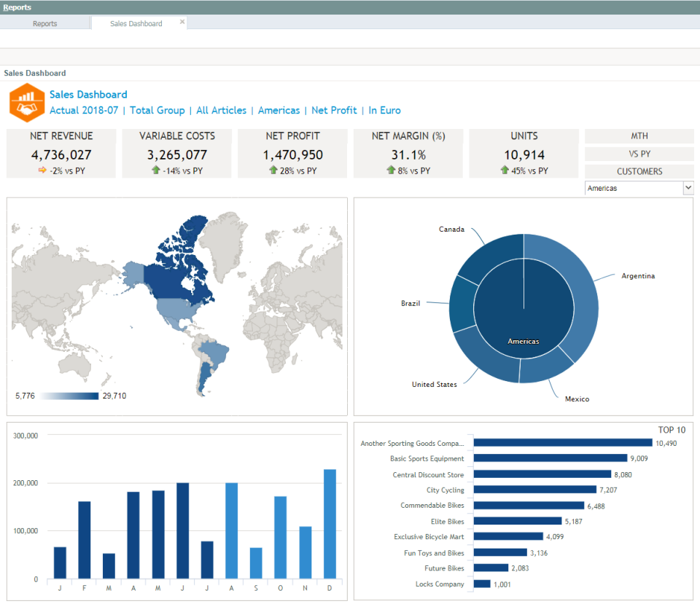Open the Total Group filter link
This screenshot has width=700, height=604.
[157, 111]
